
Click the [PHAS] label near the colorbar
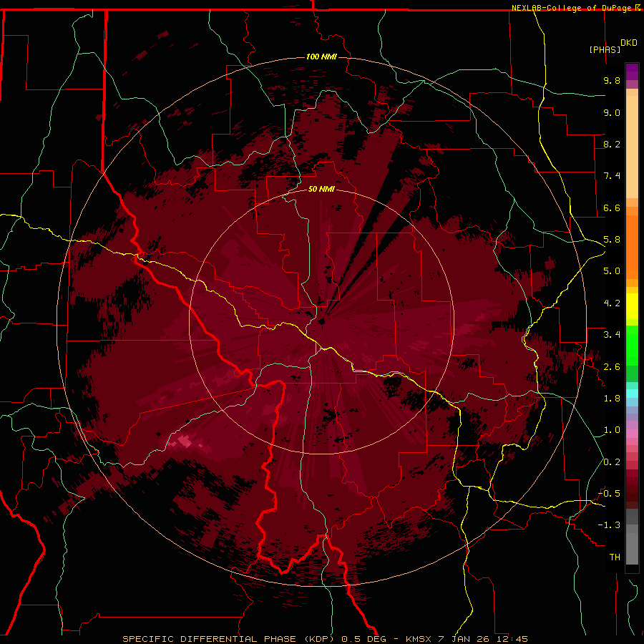pos(605,49)
